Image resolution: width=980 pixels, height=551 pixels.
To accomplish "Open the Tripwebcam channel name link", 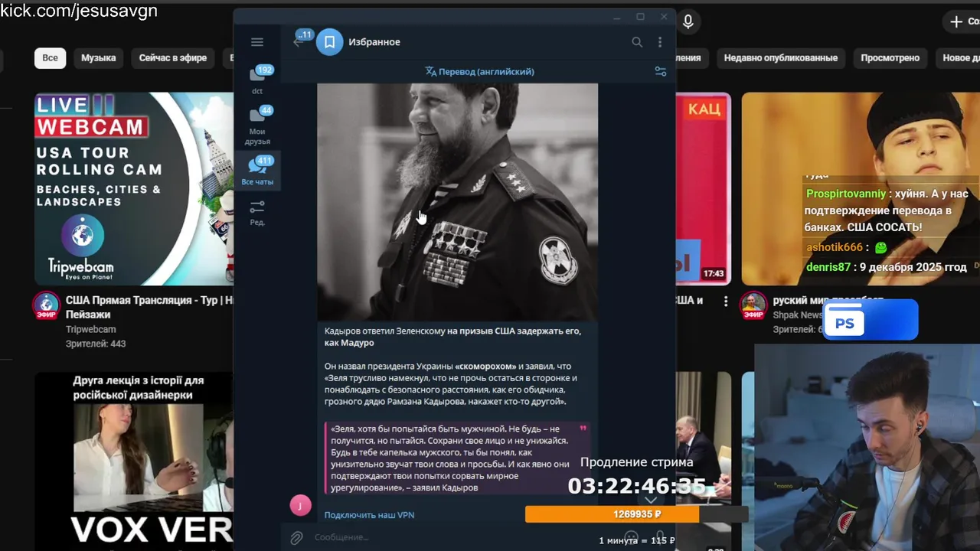I will 90,330.
